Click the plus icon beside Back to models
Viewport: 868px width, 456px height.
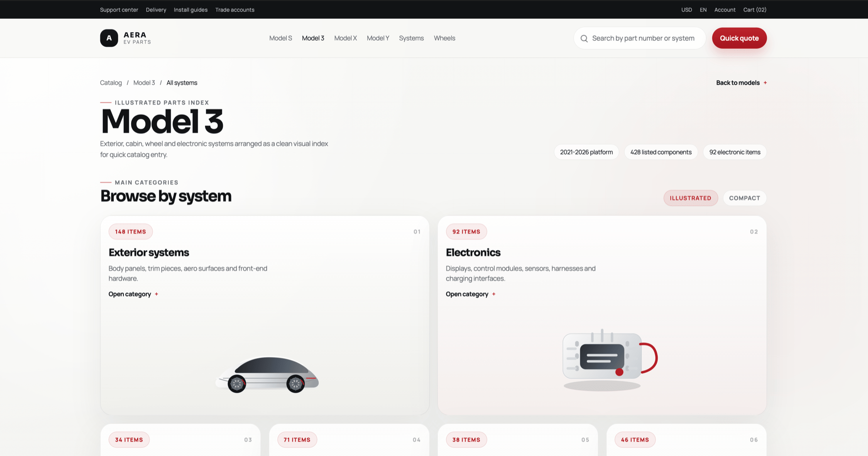pyautogui.click(x=765, y=83)
